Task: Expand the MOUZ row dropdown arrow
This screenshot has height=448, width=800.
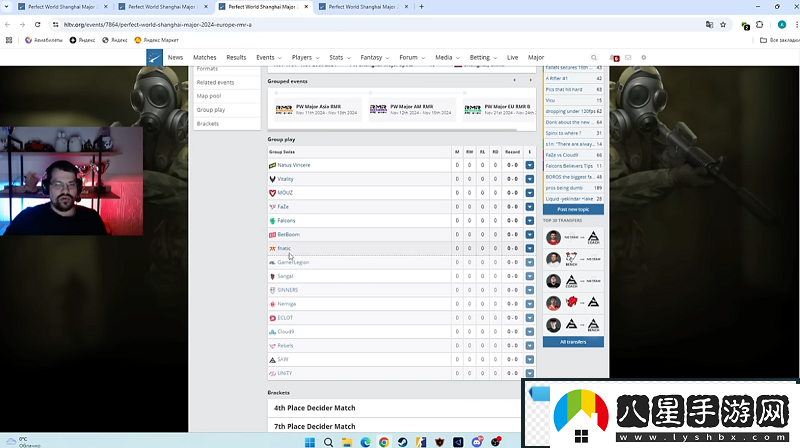Action: (530, 193)
